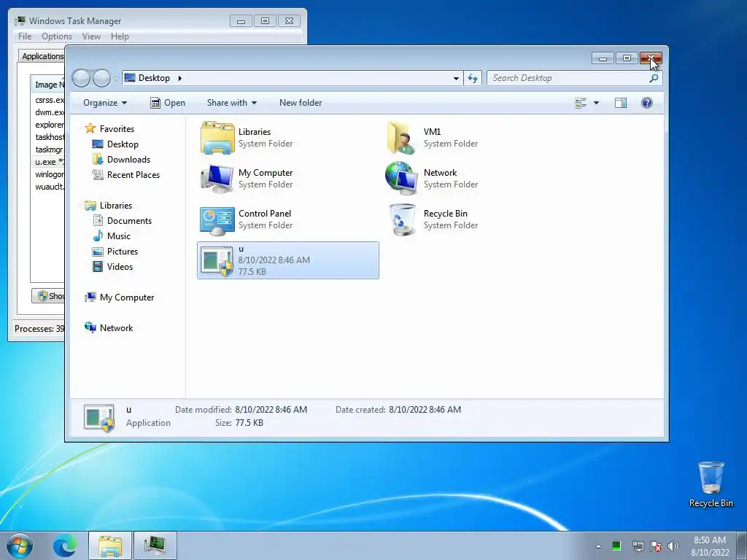747x560 pixels.
Task: Open the Control Panel icon
Action: click(217, 220)
